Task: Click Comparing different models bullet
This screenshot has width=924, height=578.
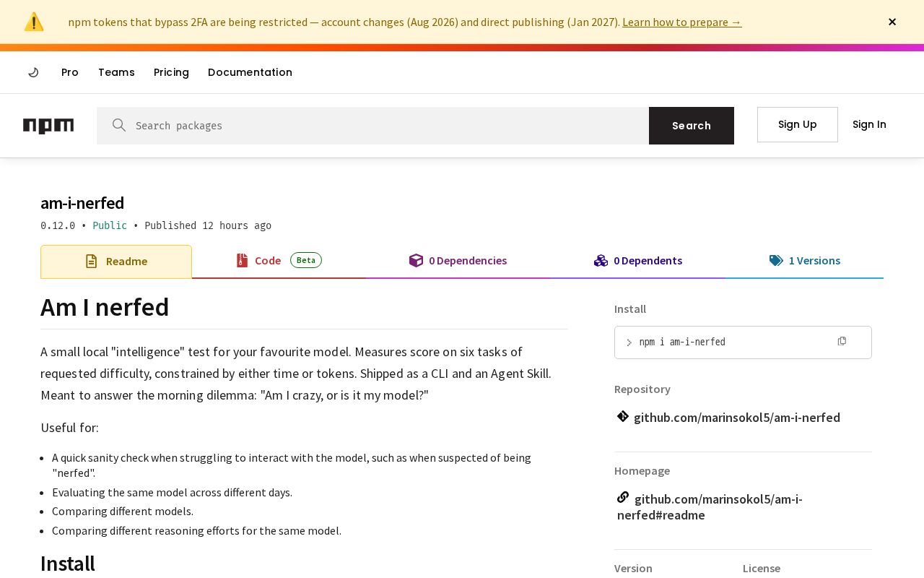Action: coord(123,512)
